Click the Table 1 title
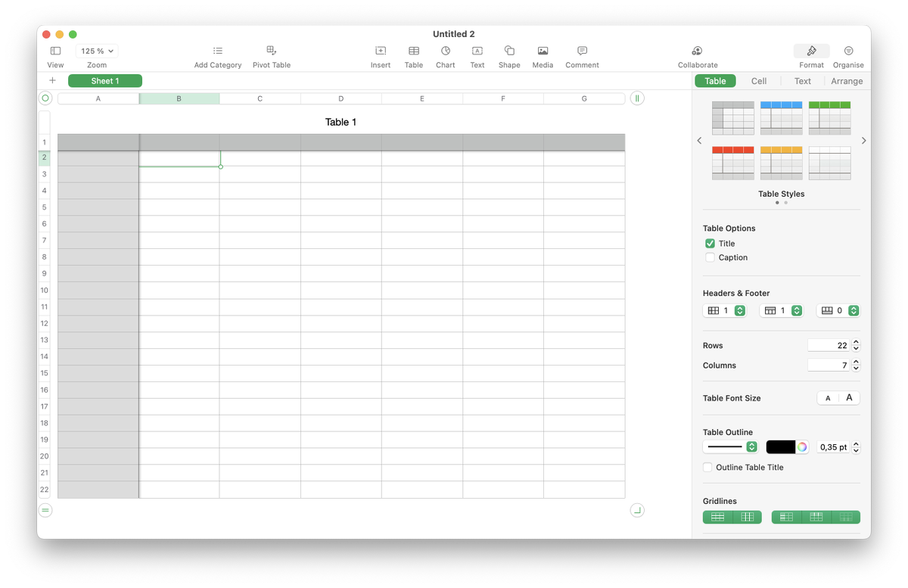Screen dimensions: 908x588 coord(340,122)
